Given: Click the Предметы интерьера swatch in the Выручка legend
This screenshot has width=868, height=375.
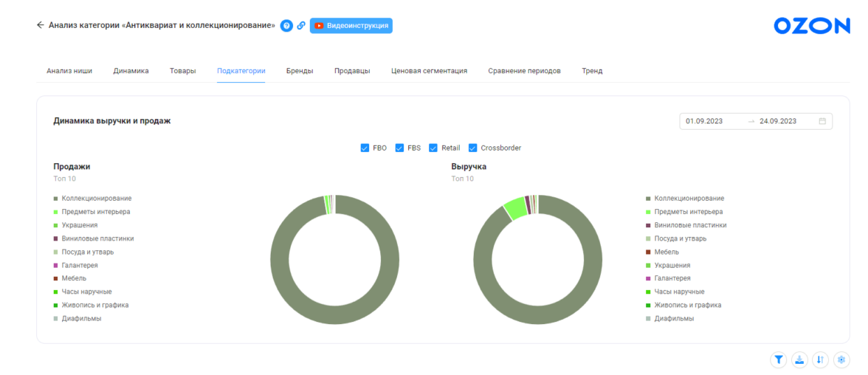Looking at the screenshot, I should (648, 212).
